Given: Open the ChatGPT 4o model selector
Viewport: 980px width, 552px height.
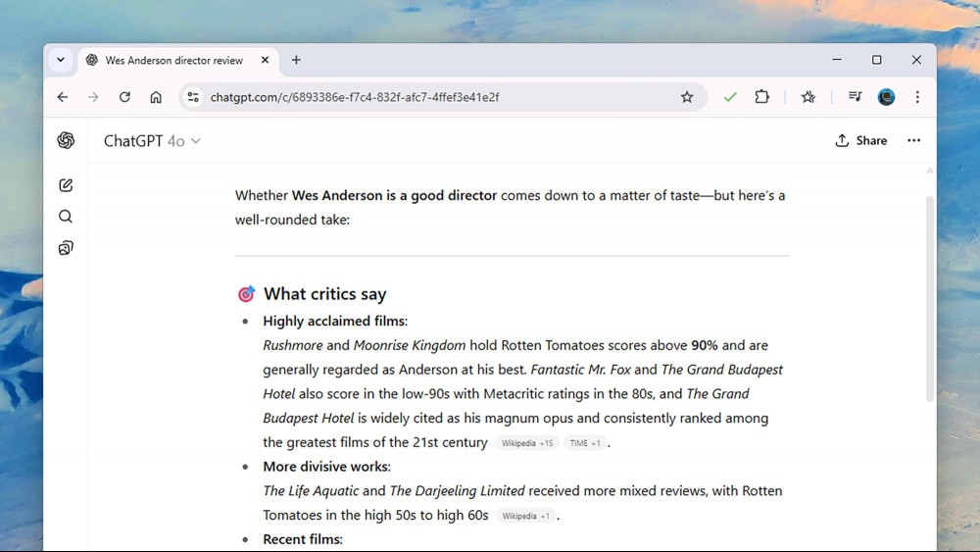Looking at the screenshot, I should click(x=152, y=141).
